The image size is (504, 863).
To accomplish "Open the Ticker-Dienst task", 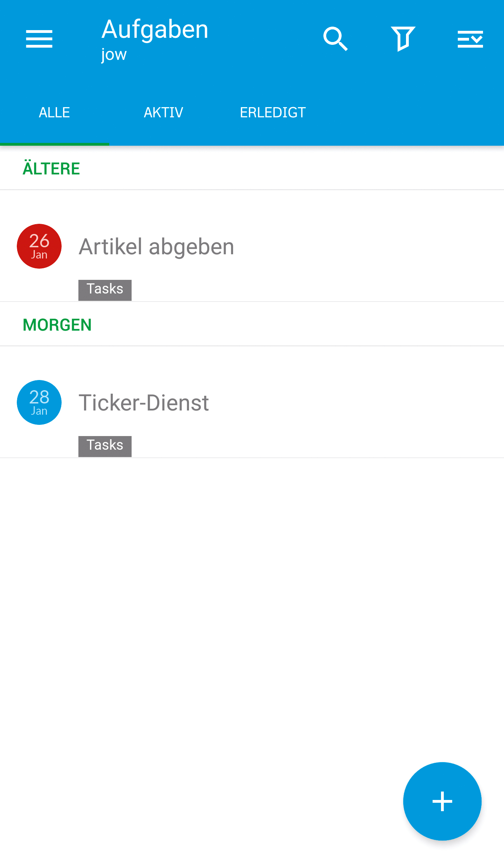I will [144, 403].
